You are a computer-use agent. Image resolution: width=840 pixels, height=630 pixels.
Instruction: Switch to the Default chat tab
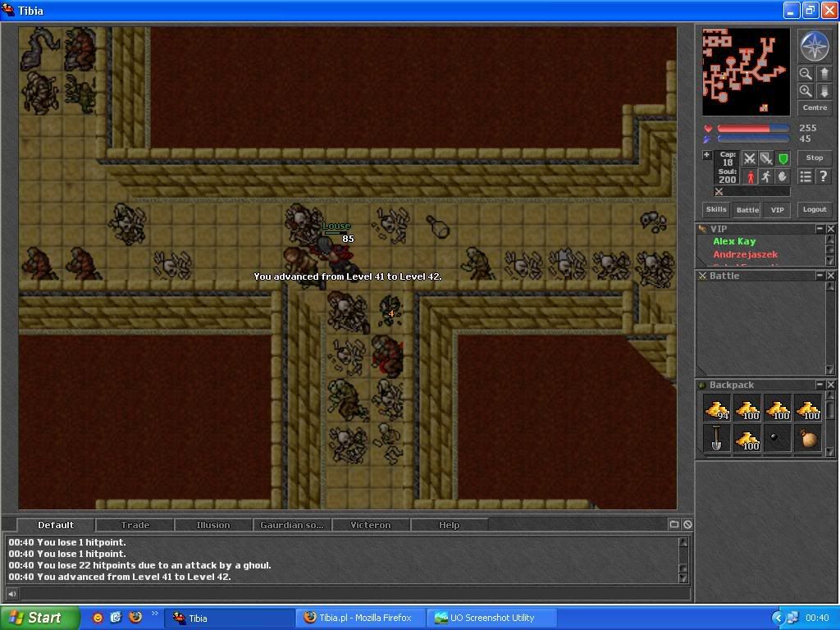coord(56,525)
